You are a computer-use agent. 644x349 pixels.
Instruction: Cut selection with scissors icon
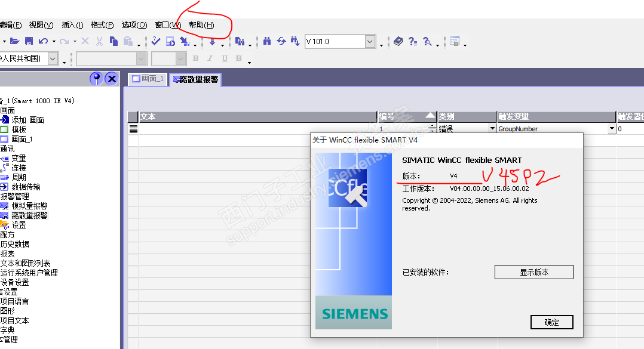pyautogui.click(x=99, y=41)
